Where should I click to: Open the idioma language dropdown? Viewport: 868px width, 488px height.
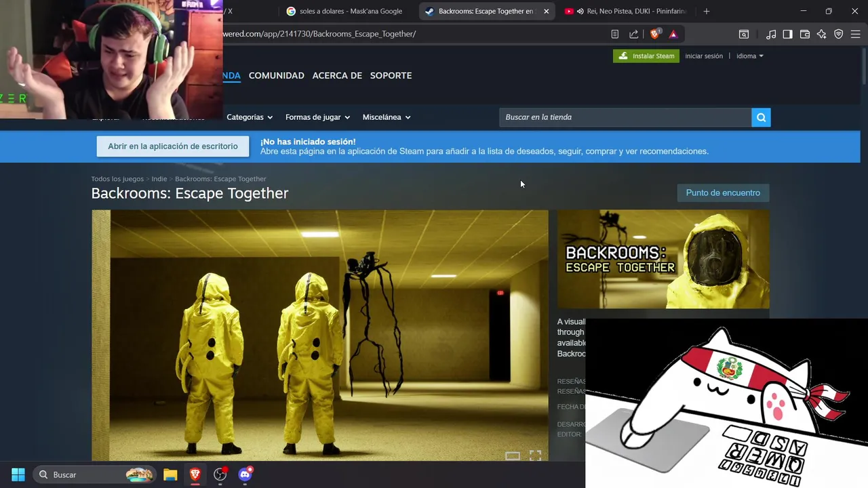[x=750, y=56]
